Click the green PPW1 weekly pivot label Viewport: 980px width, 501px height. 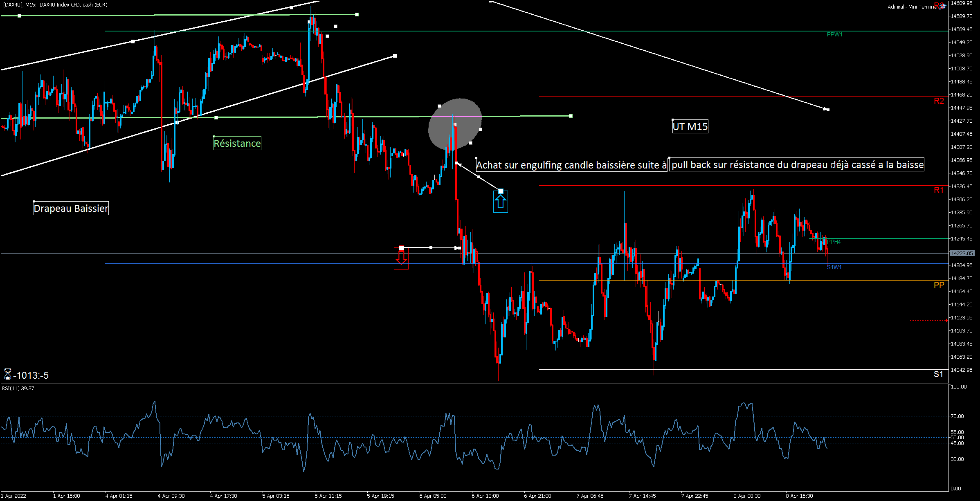pos(834,34)
